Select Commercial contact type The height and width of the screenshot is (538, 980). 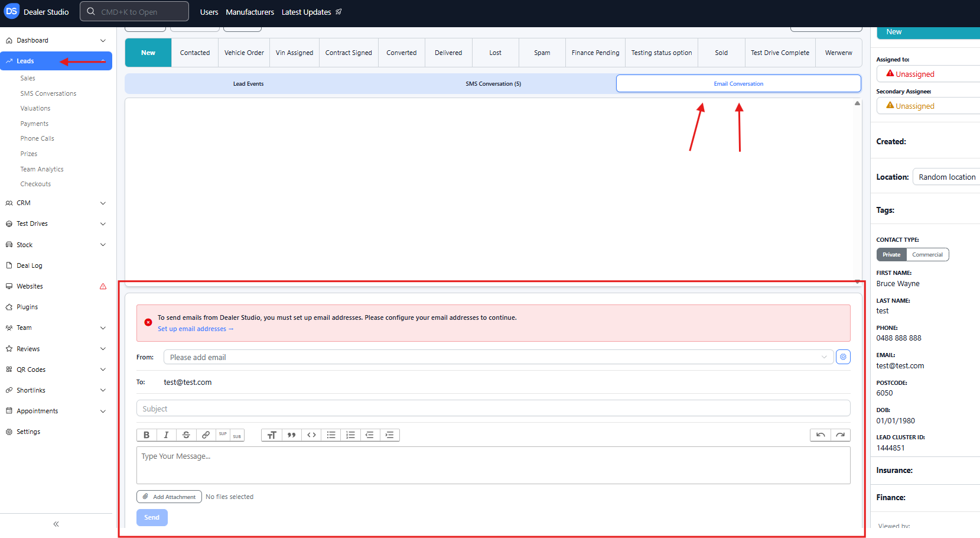(927, 255)
